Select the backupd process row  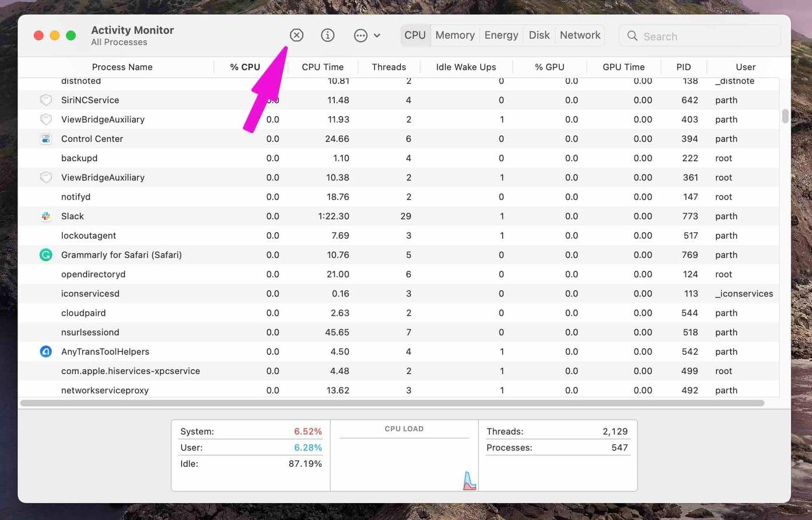pyautogui.click(x=398, y=158)
